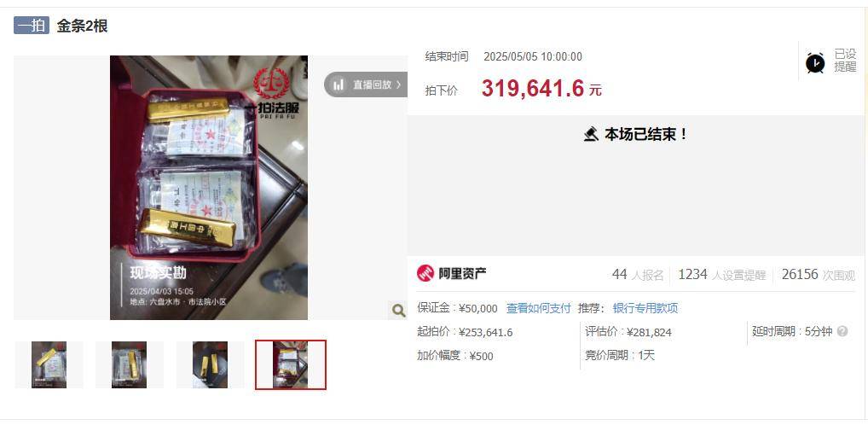The image size is (868, 431).
Task: Click the help question mark beside 延时周期
Action: point(842,332)
